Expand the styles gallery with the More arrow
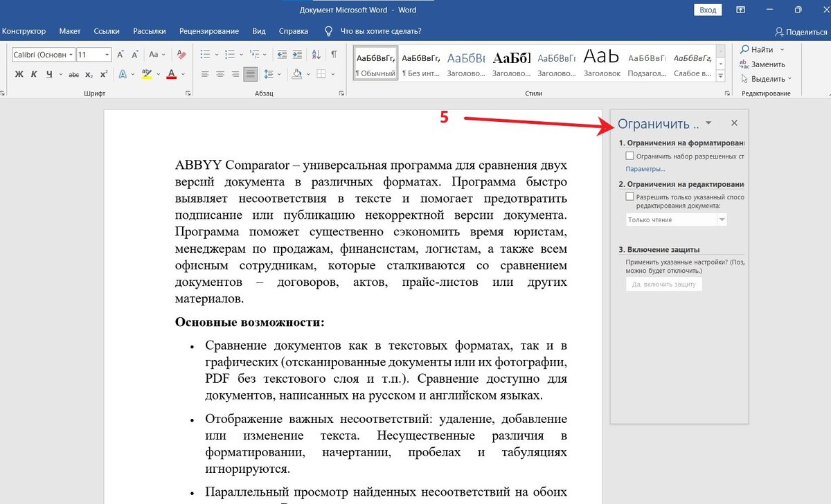 coord(720,75)
